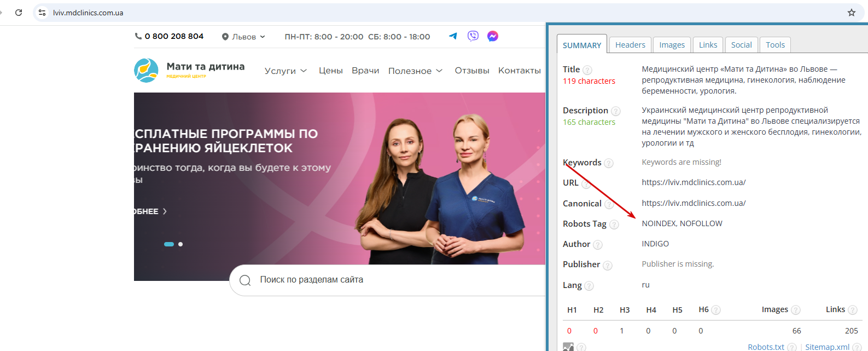Switch to the Tools tab
The height and width of the screenshot is (351, 868).
(x=775, y=45)
